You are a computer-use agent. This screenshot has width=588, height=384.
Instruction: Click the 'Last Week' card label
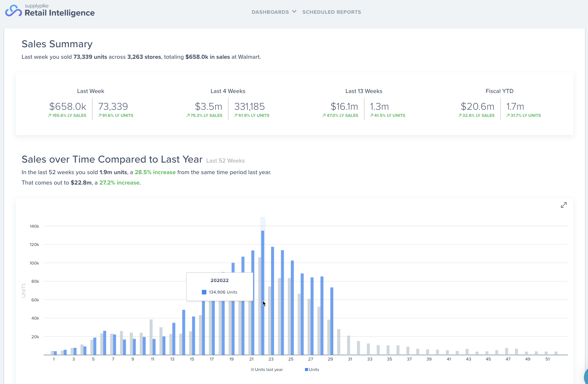tap(90, 91)
